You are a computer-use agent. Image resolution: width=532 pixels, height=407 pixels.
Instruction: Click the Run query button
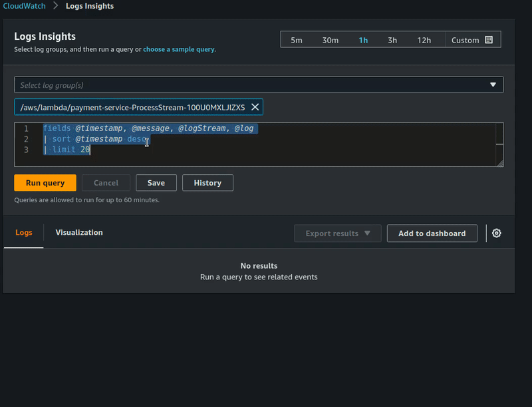[x=45, y=183]
